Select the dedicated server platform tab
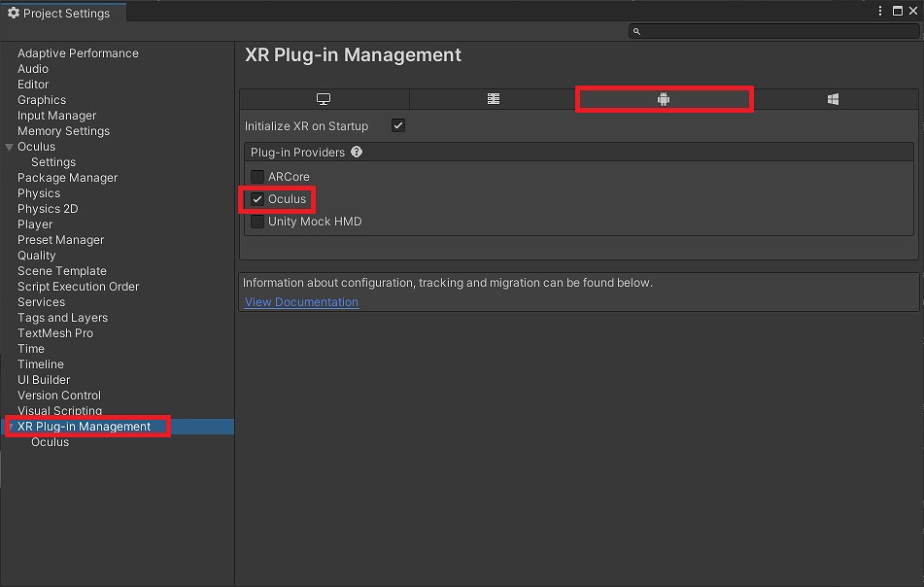Viewport: 924px width, 587px height. (x=494, y=99)
